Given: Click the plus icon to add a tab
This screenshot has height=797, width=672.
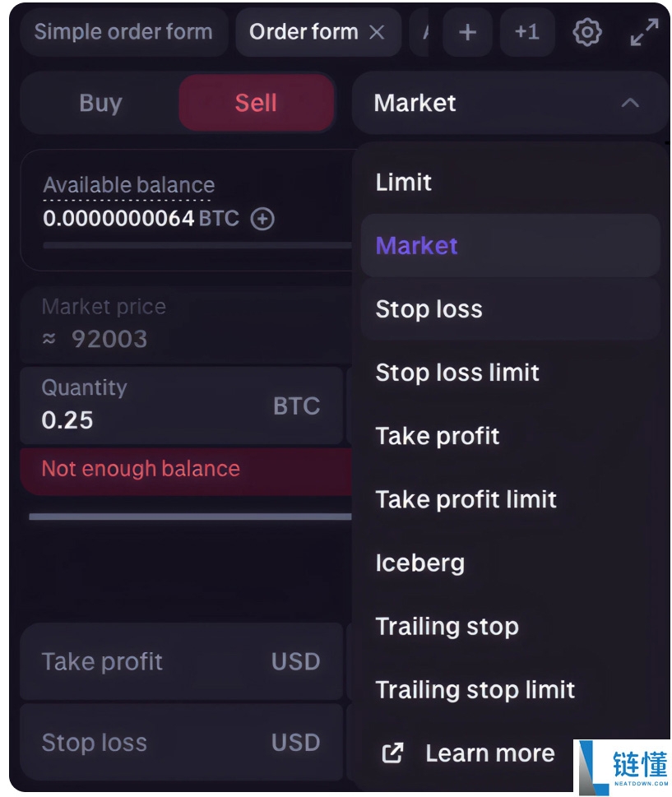Looking at the screenshot, I should coord(467,33).
